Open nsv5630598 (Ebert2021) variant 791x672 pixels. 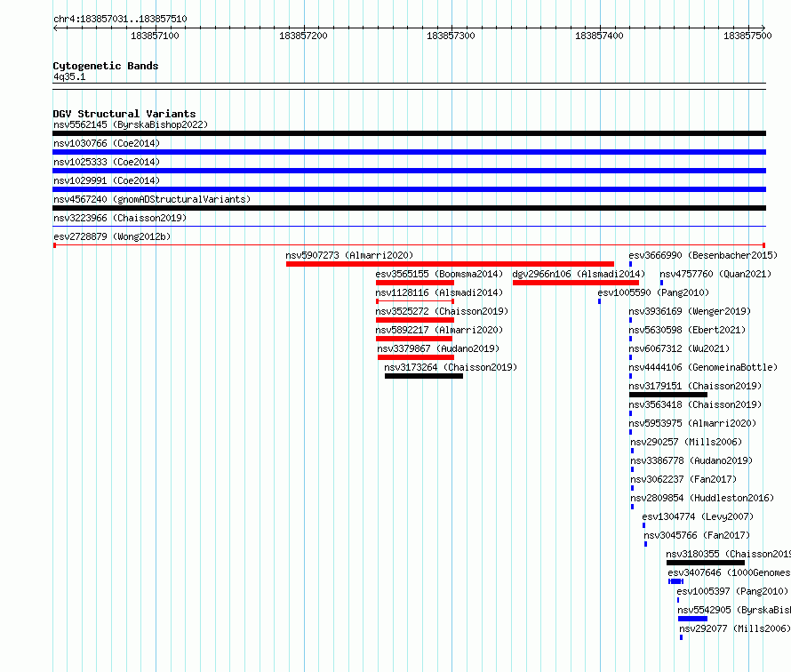point(687,330)
